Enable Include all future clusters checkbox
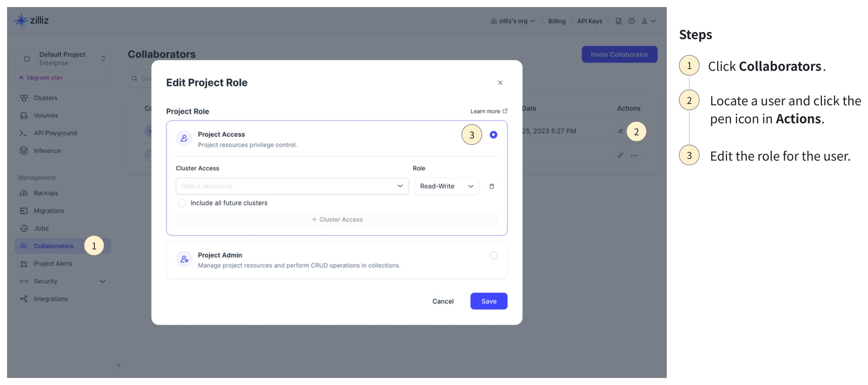This screenshot has height=385, width=868. pos(182,203)
